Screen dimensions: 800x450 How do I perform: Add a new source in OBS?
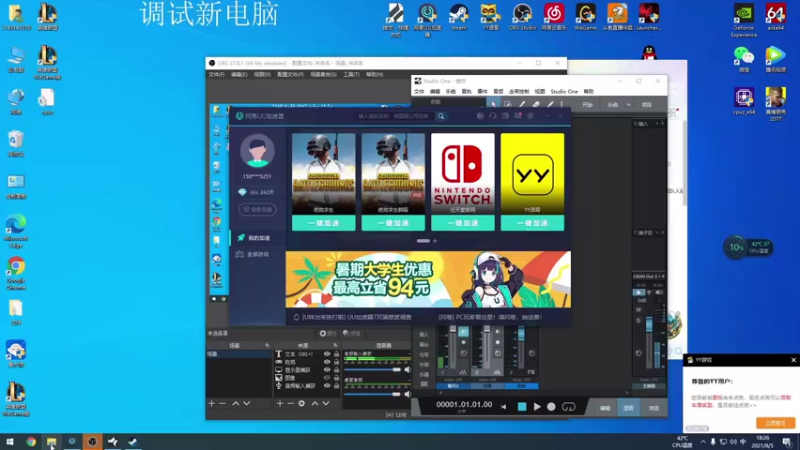pyautogui.click(x=280, y=403)
